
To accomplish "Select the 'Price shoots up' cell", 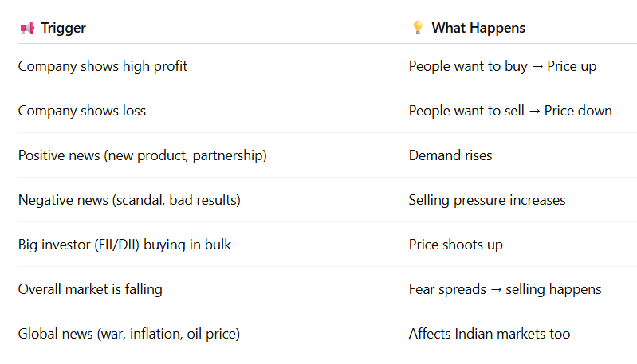I will pyautogui.click(x=456, y=245).
